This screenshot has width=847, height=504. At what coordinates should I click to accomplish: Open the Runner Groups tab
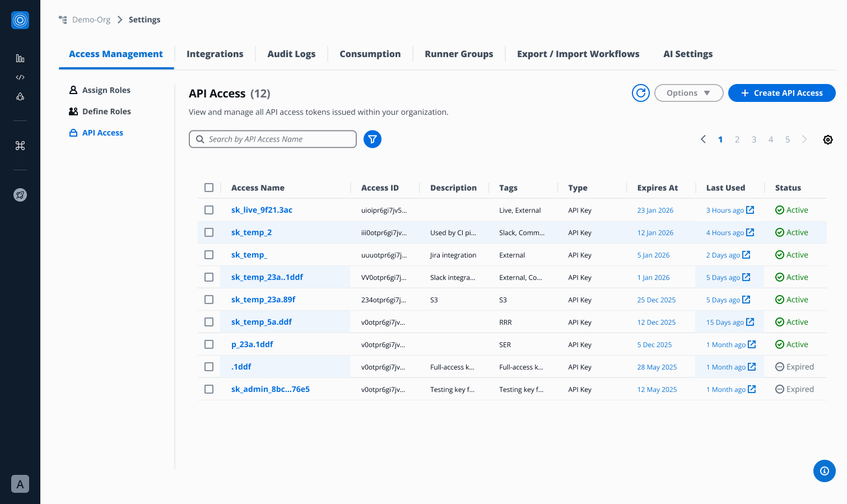click(459, 54)
